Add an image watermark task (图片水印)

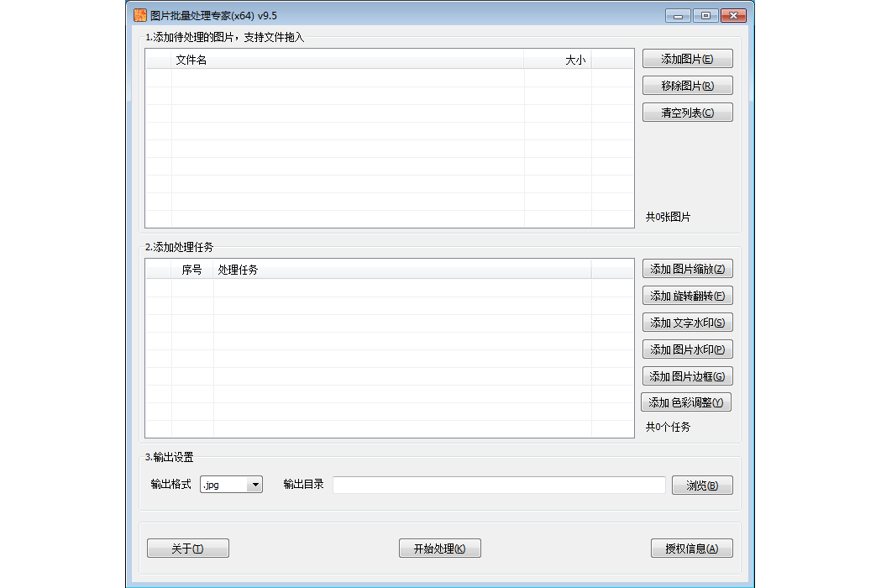click(x=687, y=349)
